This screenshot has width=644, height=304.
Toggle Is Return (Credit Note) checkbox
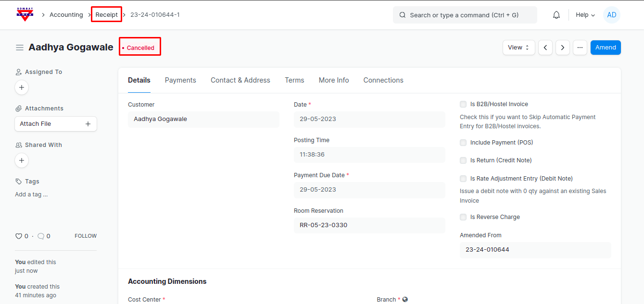pos(463,160)
